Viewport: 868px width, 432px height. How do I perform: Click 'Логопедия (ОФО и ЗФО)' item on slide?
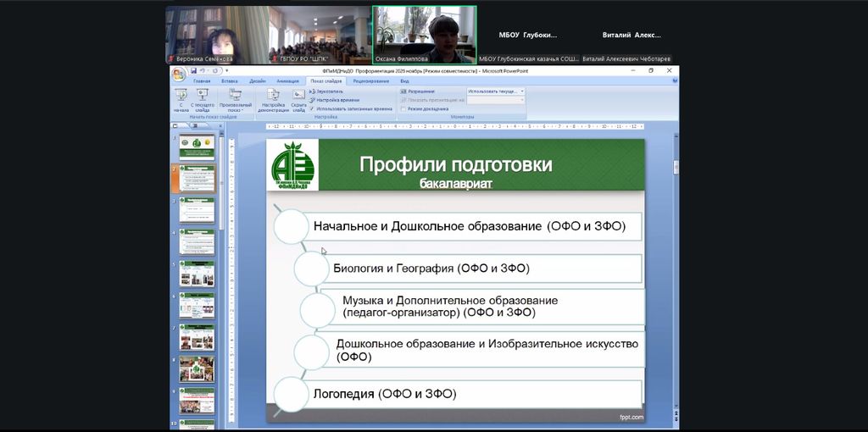click(384, 393)
